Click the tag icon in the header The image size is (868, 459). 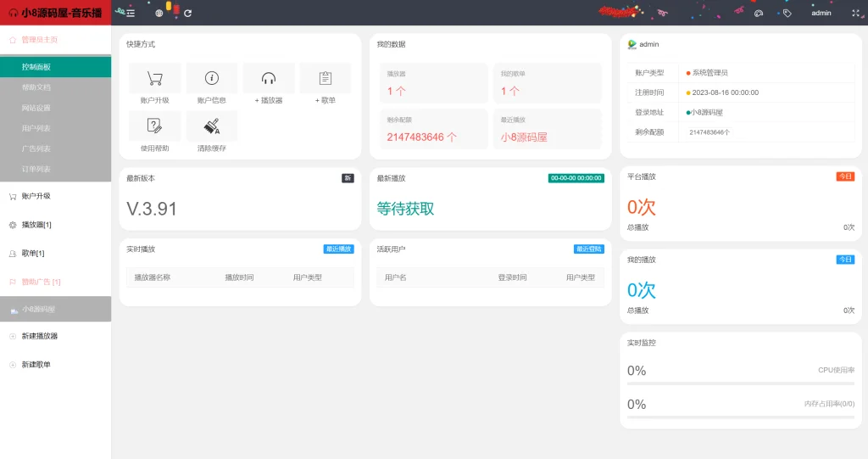787,13
